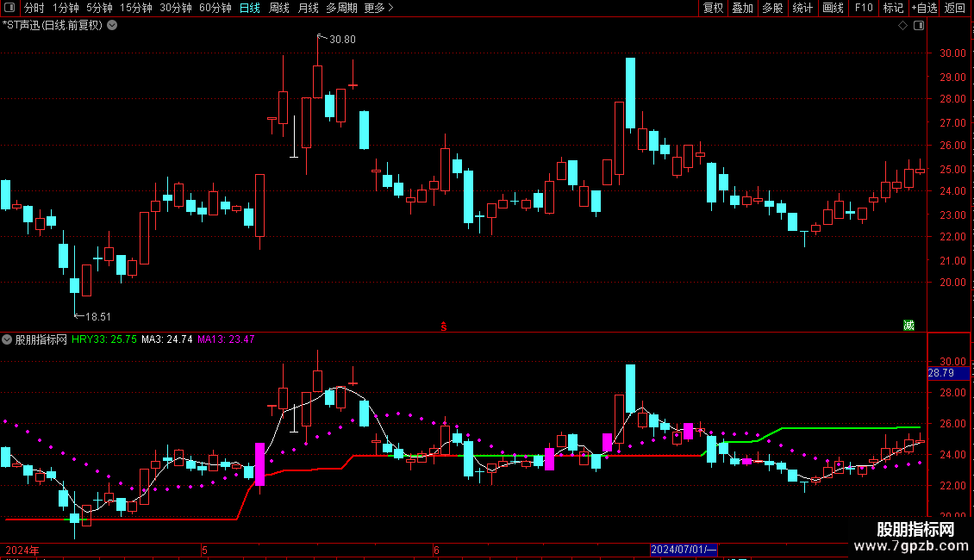Toggle the sidebar panel icon at top-left
This screenshot has height=560, width=974.
pyautogui.click(x=9, y=8)
